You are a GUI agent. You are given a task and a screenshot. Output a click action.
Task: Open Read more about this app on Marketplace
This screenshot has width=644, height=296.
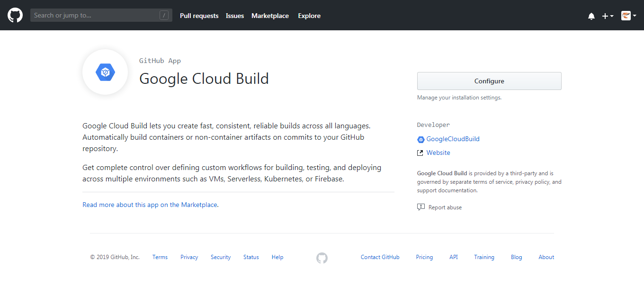150,205
